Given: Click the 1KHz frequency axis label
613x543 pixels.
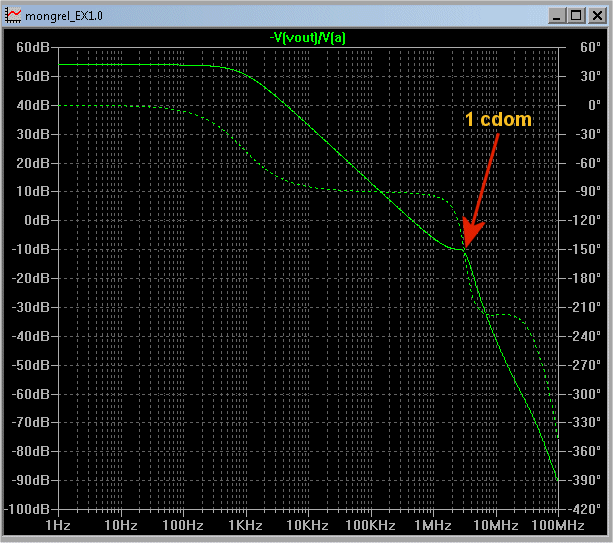Looking at the screenshot, I should [245, 525].
